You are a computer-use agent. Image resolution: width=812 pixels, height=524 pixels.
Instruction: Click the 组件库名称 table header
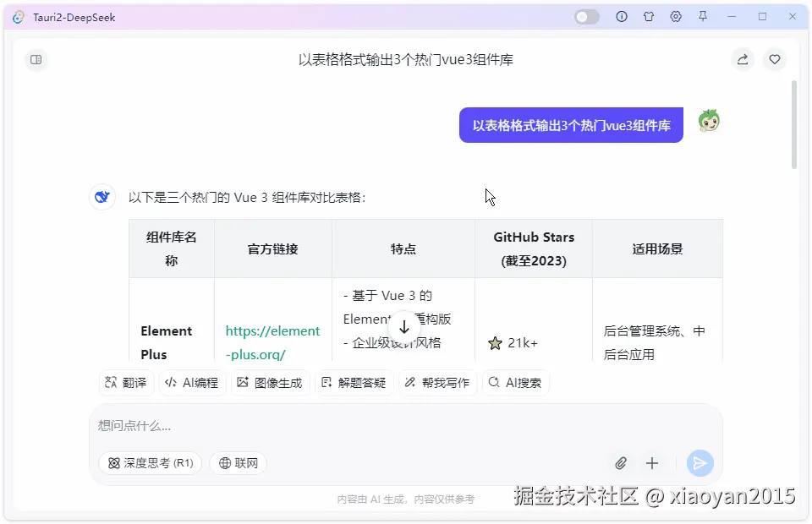pyautogui.click(x=172, y=248)
